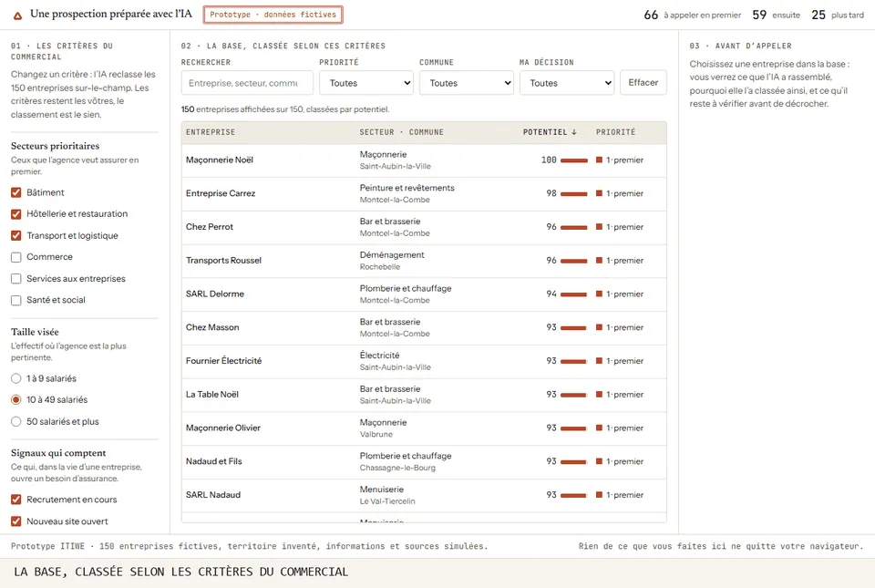Disable the Transport et logistique sector
The height and width of the screenshot is (588, 875).
[16, 235]
